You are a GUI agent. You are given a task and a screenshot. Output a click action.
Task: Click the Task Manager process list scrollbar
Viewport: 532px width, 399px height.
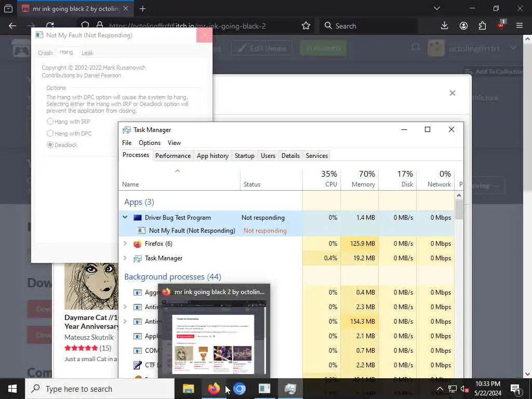(459, 209)
